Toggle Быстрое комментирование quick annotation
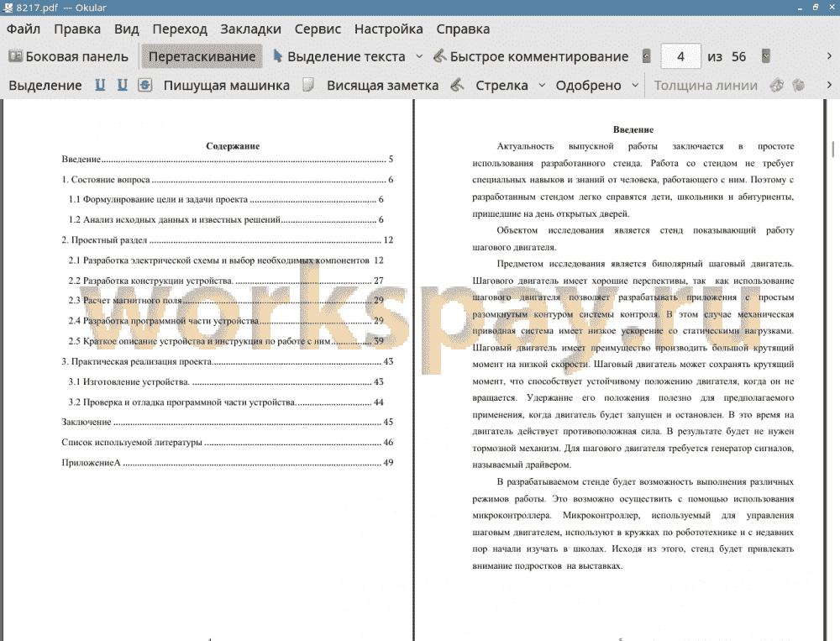Viewport: 840px width, 641px height. (x=530, y=56)
